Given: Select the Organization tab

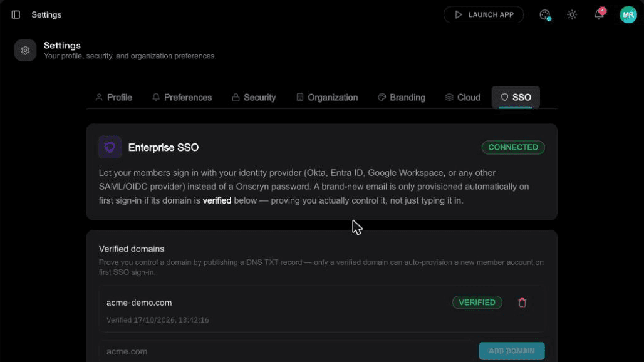Looking at the screenshot, I should tap(327, 97).
